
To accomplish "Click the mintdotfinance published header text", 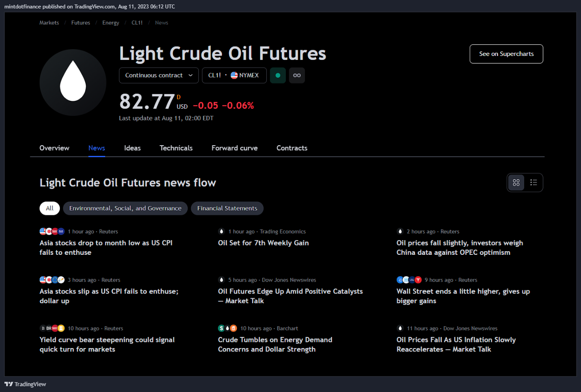I will pos(89,7).
